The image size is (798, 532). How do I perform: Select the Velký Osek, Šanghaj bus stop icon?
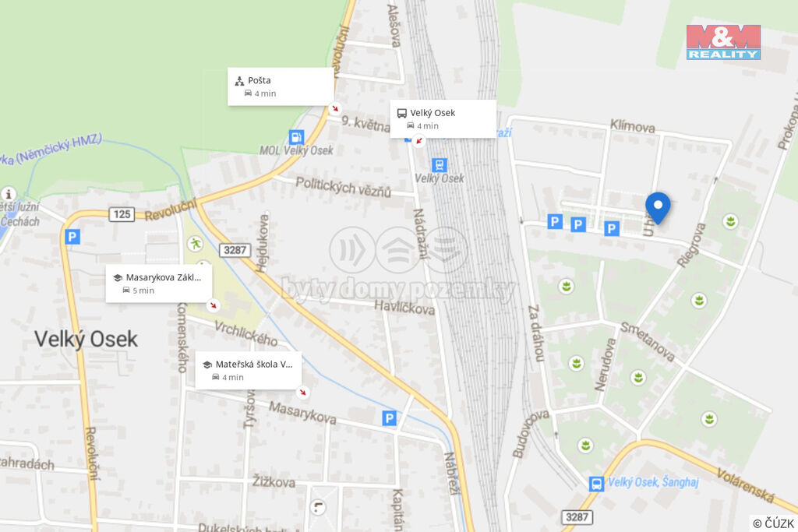596,484
